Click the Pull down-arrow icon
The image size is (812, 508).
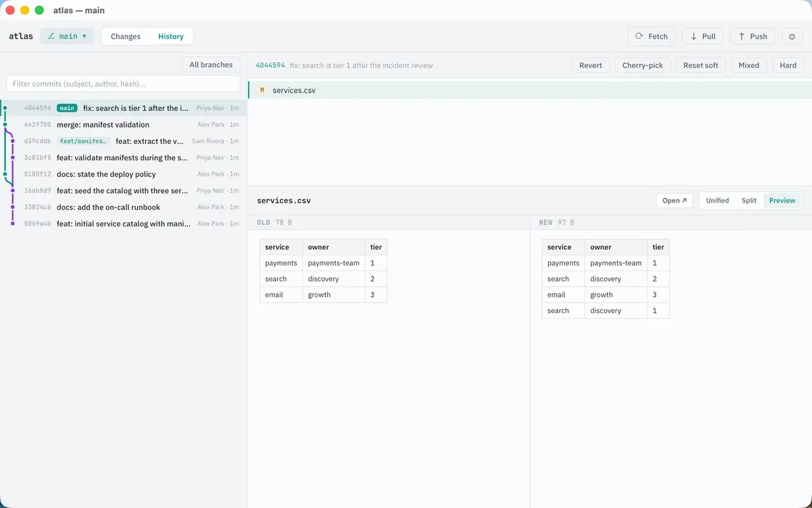[x=693, y=36]
